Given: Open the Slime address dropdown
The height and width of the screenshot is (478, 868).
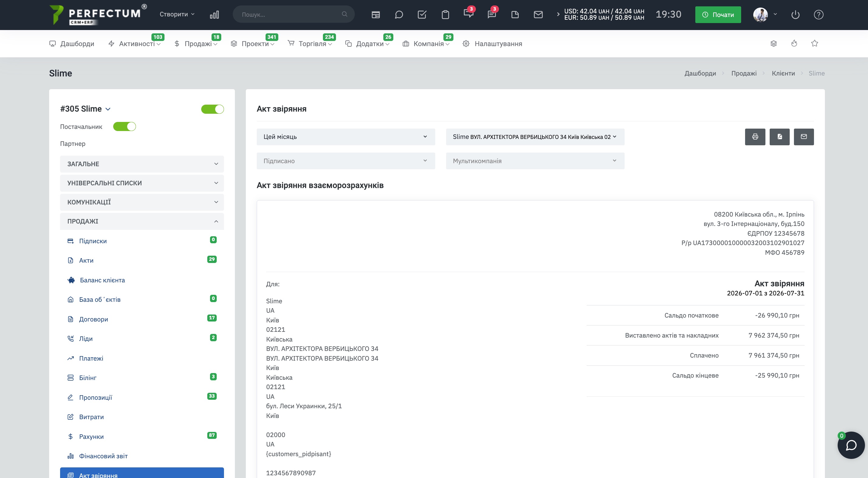Looking at the screenshot, I should click(535, 137).
